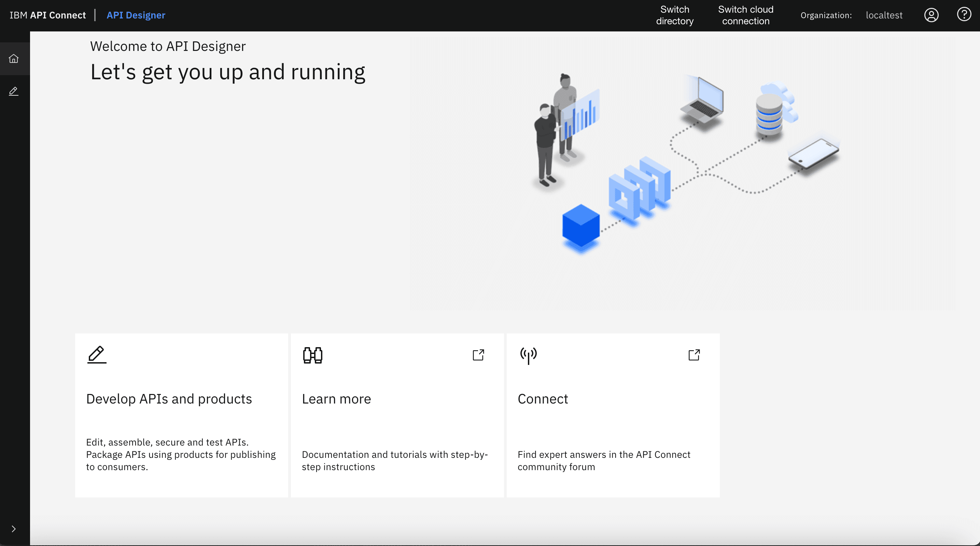Click the API Connect community forum description
Viewport: 980px width, 546px height.
603,460
